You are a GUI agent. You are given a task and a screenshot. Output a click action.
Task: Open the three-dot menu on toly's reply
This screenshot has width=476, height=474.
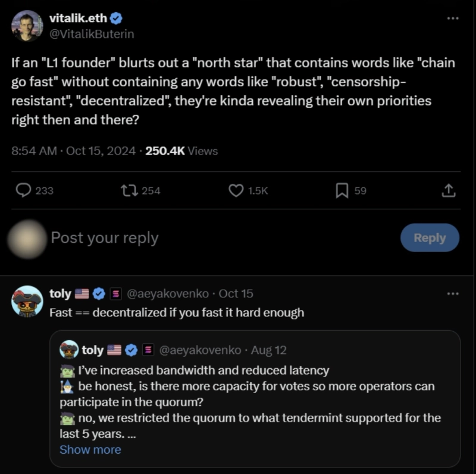coord(453,293)
